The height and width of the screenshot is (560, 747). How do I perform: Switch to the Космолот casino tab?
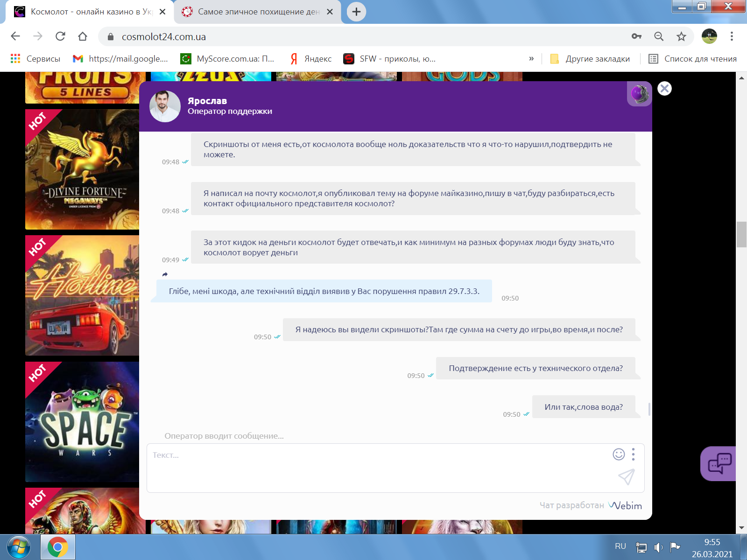pos(89,12)
